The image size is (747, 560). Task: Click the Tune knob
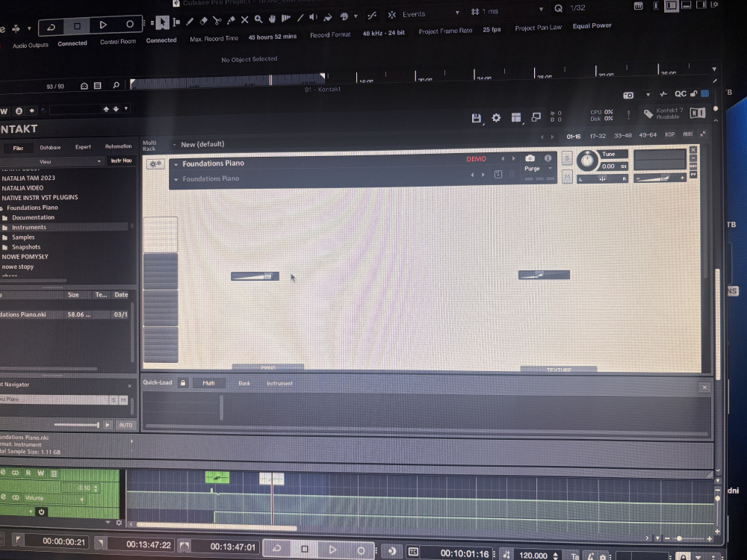tap(587, 161)
